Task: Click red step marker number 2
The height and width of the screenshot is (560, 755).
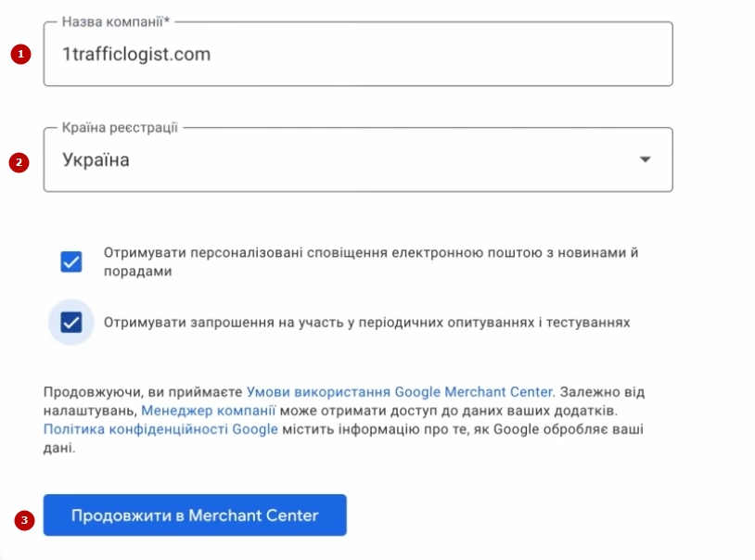Action: [x=19, y=161]
